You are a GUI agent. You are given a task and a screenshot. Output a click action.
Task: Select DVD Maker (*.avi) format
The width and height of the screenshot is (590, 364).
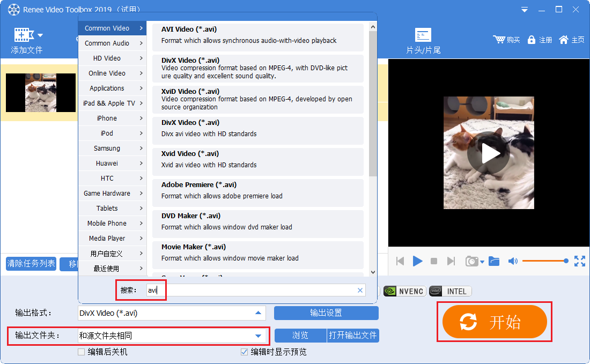(x=258, y=224)
